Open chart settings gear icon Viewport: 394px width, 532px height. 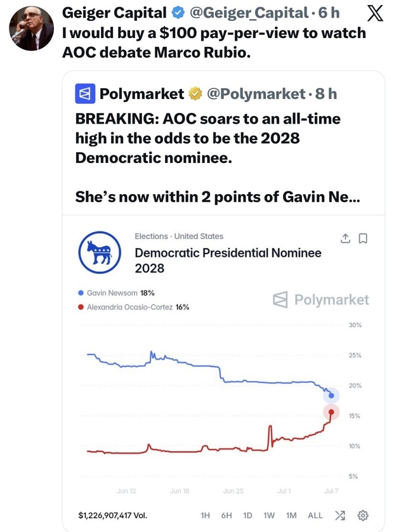(x=363, y=516)
